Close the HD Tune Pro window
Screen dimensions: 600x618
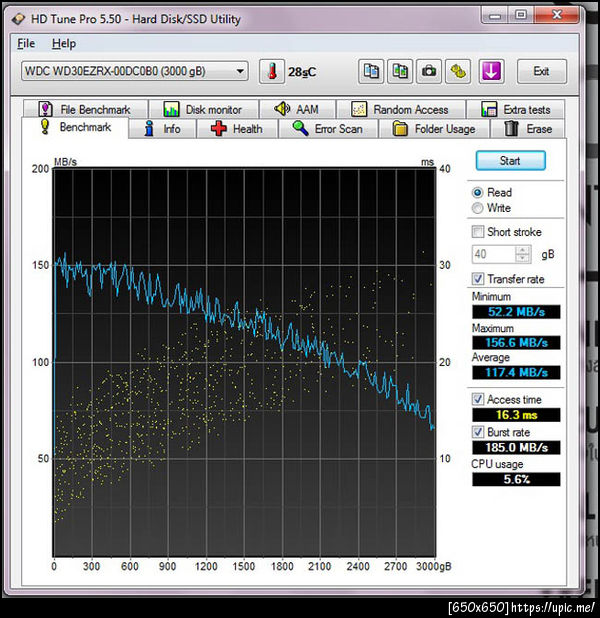click(556, 16)
